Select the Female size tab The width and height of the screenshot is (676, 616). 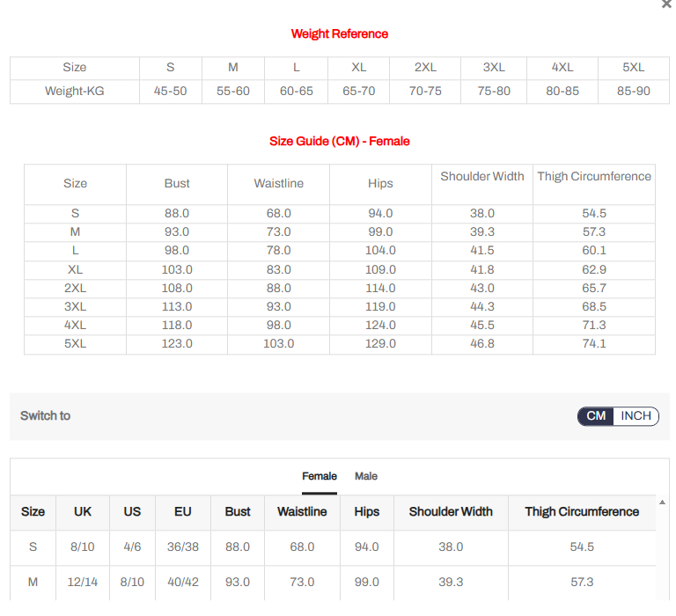click(x=320, y=476)
